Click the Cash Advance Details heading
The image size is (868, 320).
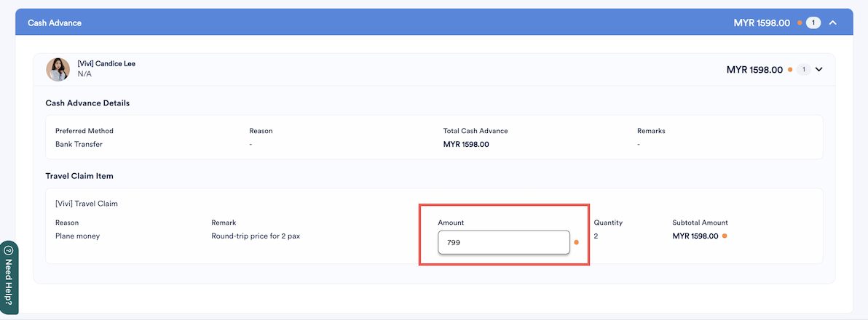[87, 103]
